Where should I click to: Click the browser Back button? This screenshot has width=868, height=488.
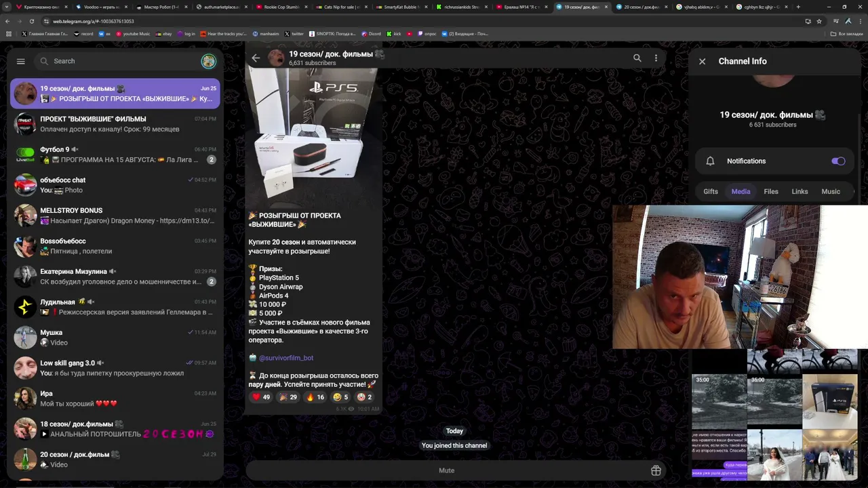(8, 21)
